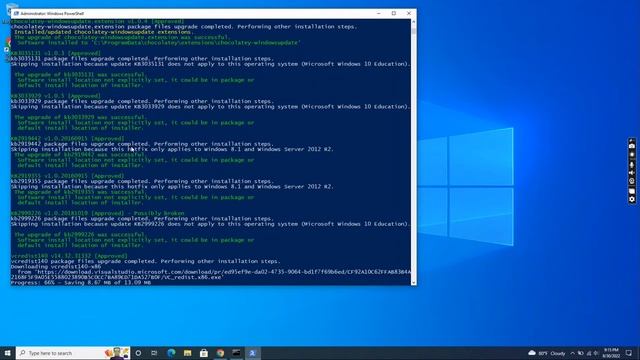Click the download progress line 'Progress: 66%'
Screen dimensions: 640x360
pos(81,282)
